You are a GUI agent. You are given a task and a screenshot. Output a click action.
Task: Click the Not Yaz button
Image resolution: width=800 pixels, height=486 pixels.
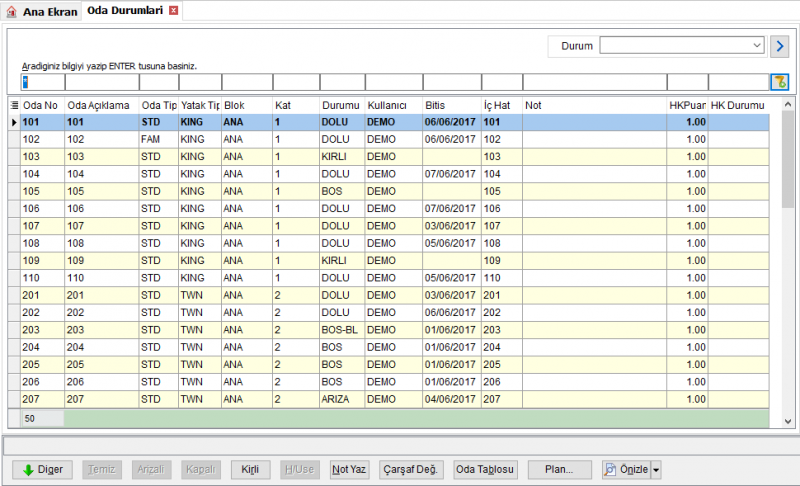click(349, 470)
